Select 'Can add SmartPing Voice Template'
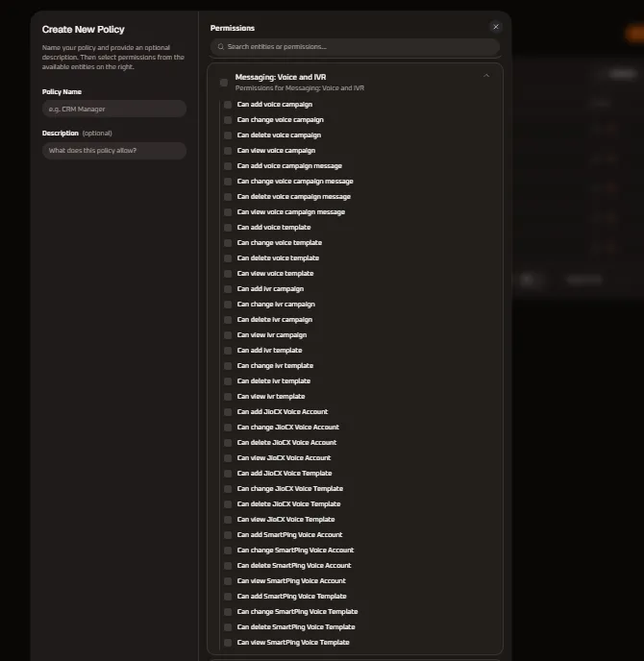644x661 pixels. click(228, 597)
